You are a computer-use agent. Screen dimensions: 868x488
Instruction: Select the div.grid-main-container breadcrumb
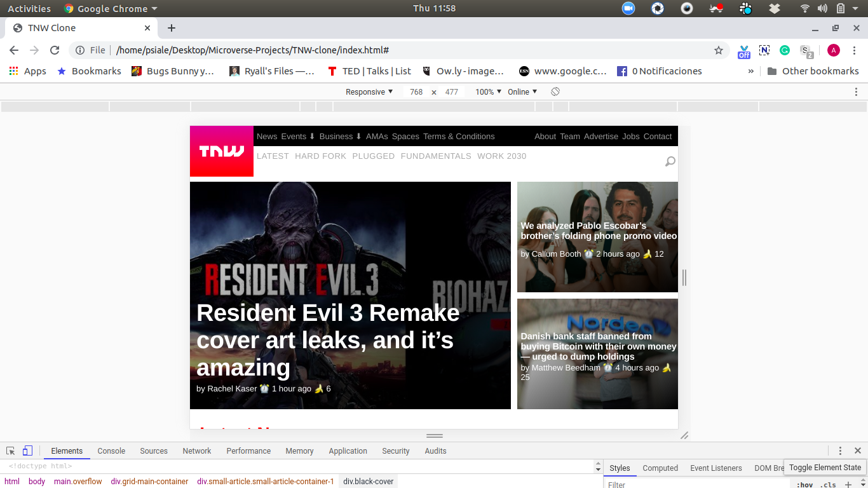pyautogui.click(x=149, y=482)
